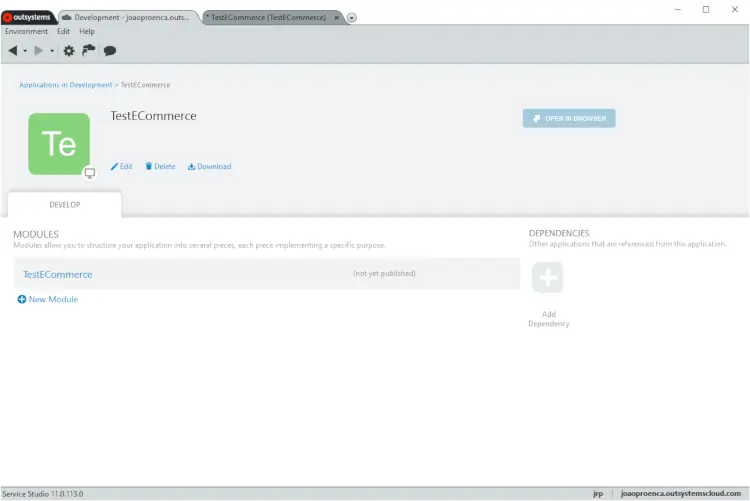This screenshot has width=750, height=501.
Task: Expand the forward button history dropdown
Action: [52, 51]
